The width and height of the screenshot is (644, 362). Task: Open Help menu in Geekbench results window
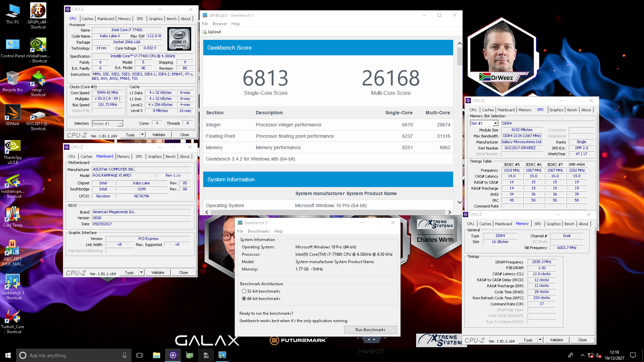[235, 24]
